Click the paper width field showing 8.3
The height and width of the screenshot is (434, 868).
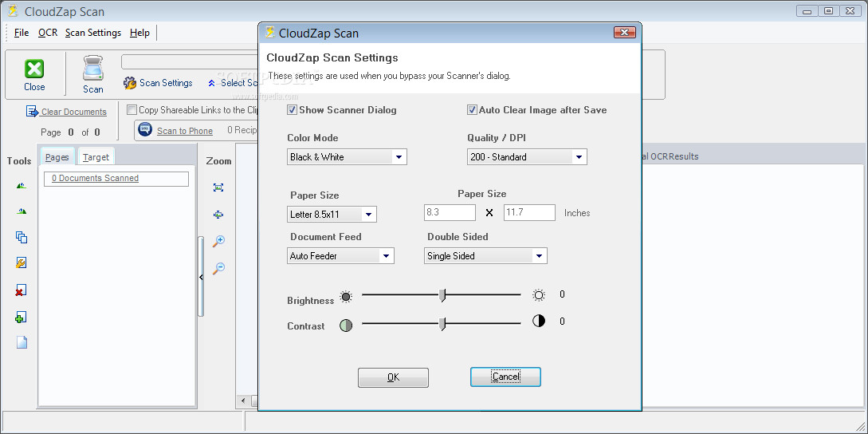(x=450, y=213)
